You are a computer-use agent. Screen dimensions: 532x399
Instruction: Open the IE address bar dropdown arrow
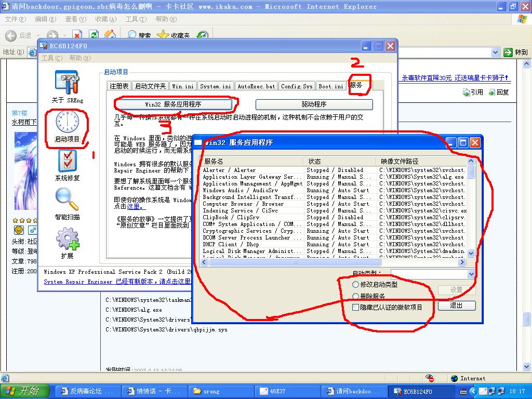tap(495, 52)
